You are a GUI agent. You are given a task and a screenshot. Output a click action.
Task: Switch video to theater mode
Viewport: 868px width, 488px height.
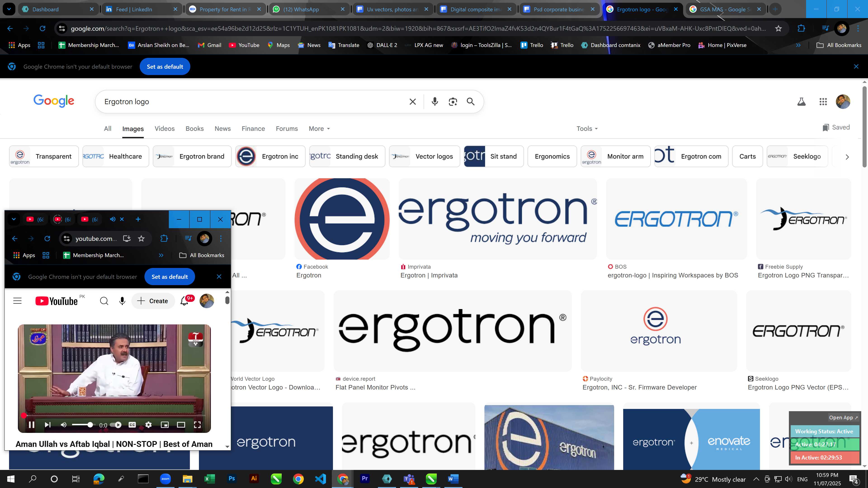181,425
